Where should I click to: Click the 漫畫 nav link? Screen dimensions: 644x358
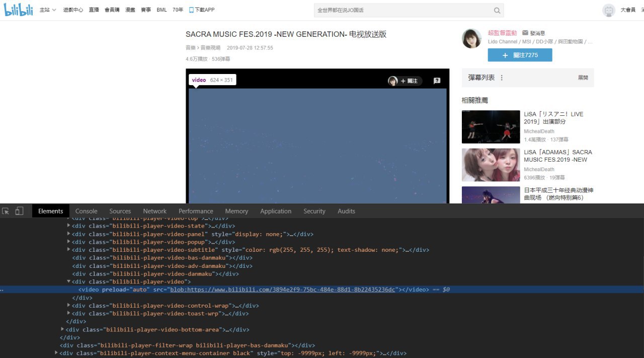pyautogui.click(x=130, y=10)
